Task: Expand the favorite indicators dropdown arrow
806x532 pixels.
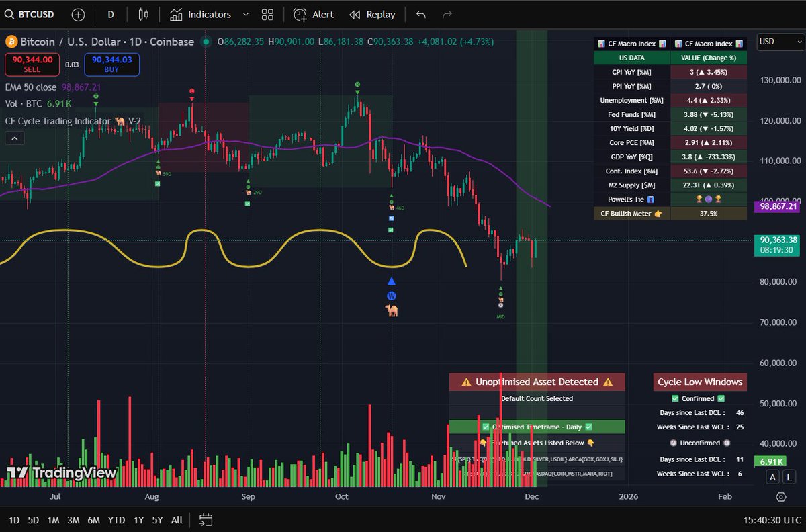Action: pos(244,14)
